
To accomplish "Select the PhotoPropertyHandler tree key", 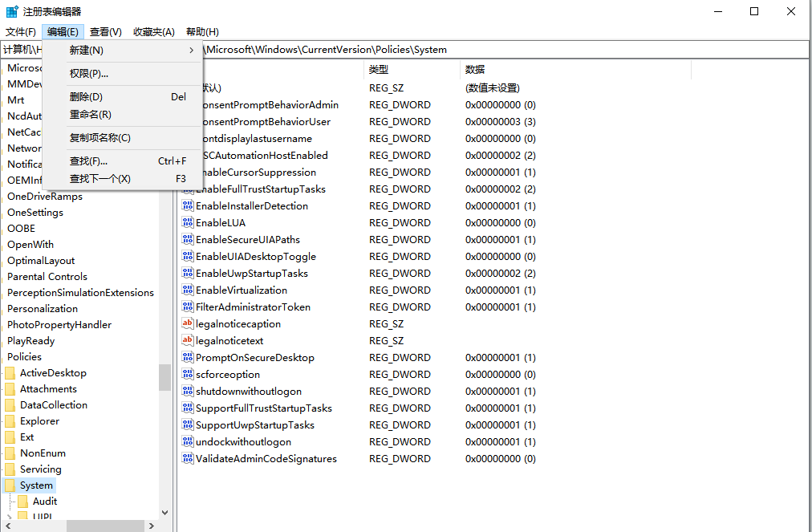I will (59, 325).
